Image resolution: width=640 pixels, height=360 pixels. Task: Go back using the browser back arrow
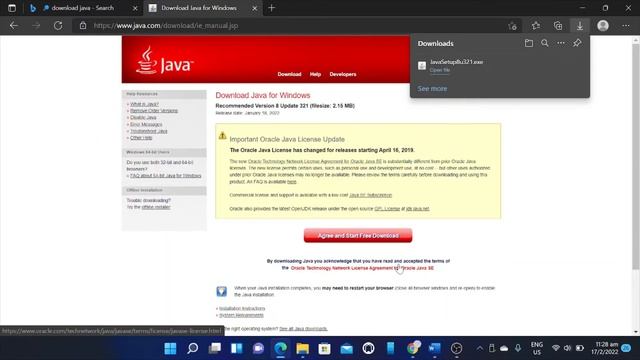coord(14,26)
